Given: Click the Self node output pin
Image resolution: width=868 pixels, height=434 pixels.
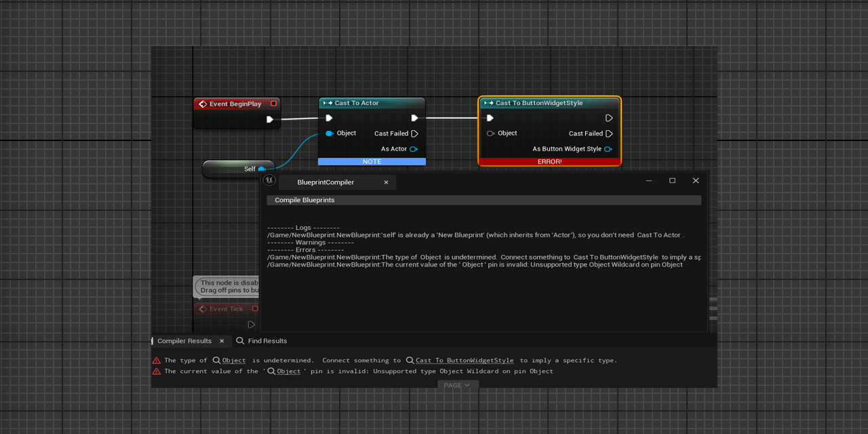Looking at the screenshot, I should pyautogui.click(x=261, y=169).
